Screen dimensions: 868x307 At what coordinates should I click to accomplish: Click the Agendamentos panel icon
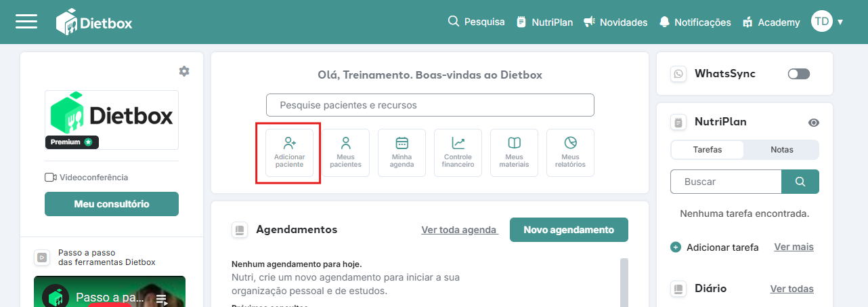point(239,230)
